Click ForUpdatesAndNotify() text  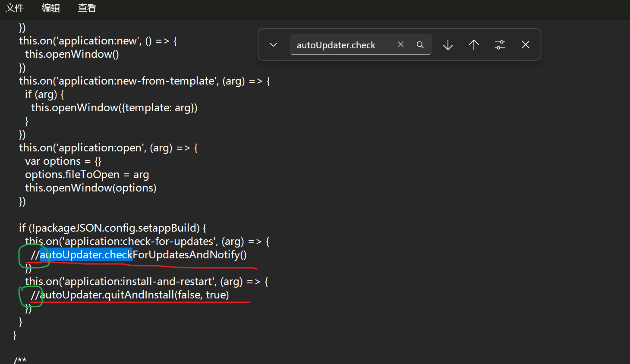coord(189,255)
